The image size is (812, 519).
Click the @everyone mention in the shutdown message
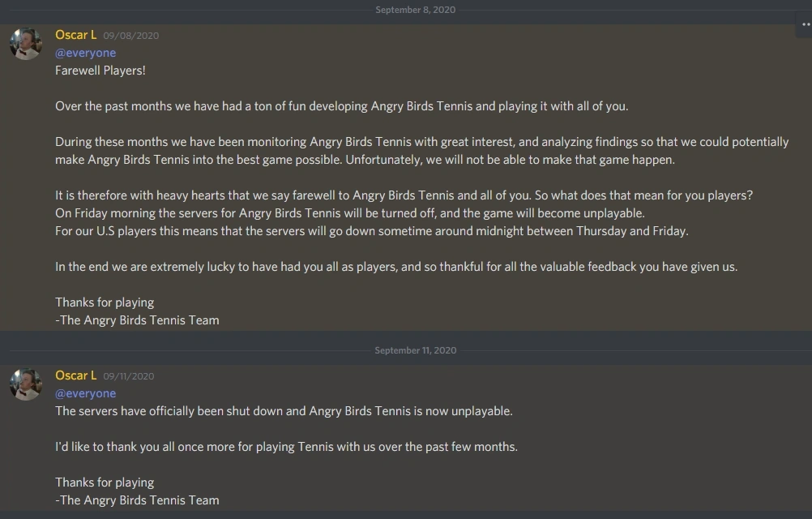(x=85, y=393)
